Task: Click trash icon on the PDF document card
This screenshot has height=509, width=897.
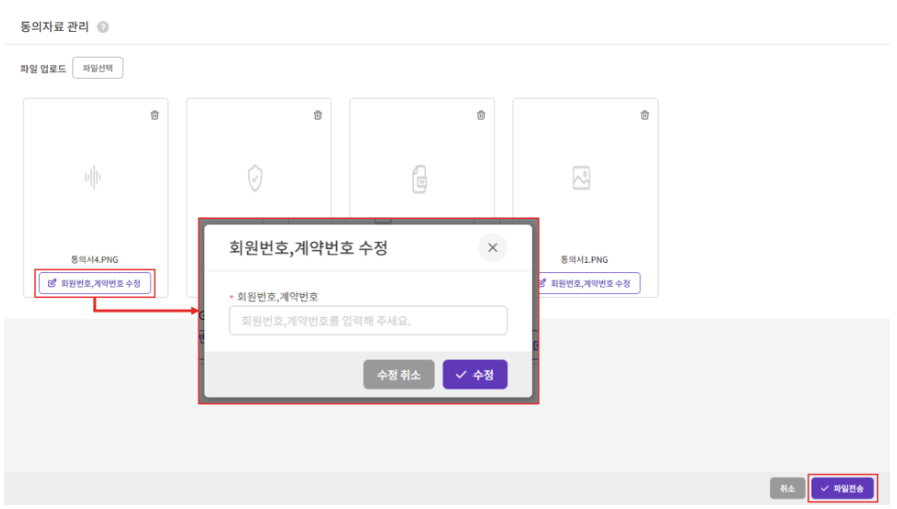Action: click(481, 115)
